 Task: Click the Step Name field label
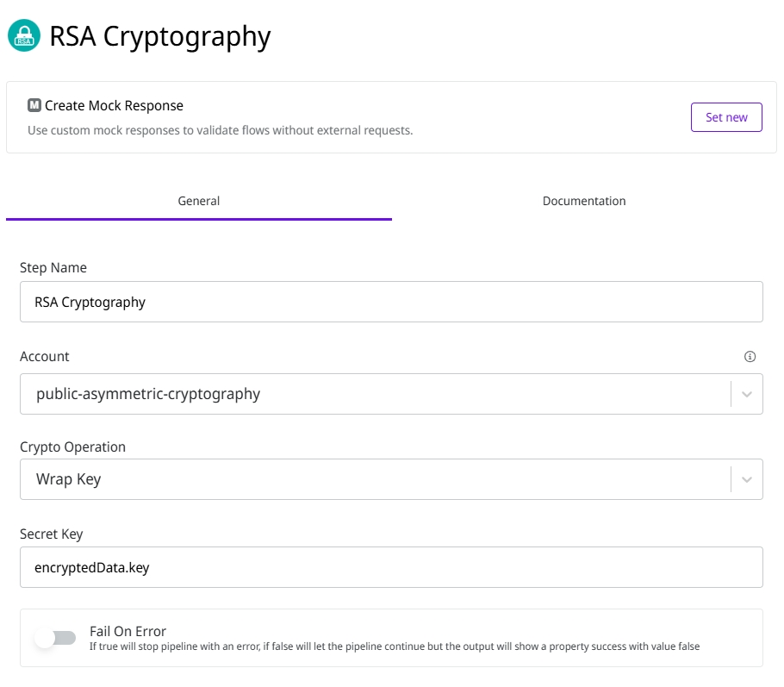coord(53,268)
